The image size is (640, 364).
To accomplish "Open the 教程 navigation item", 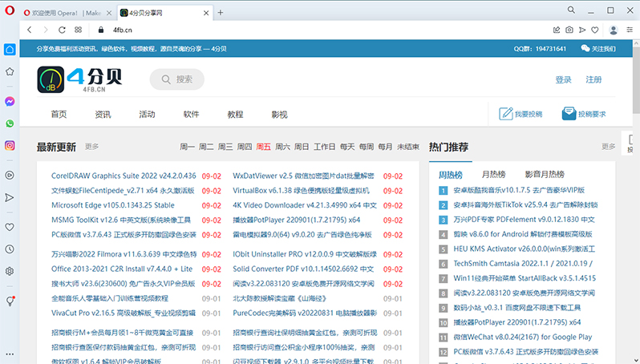I will pos(235,115).
